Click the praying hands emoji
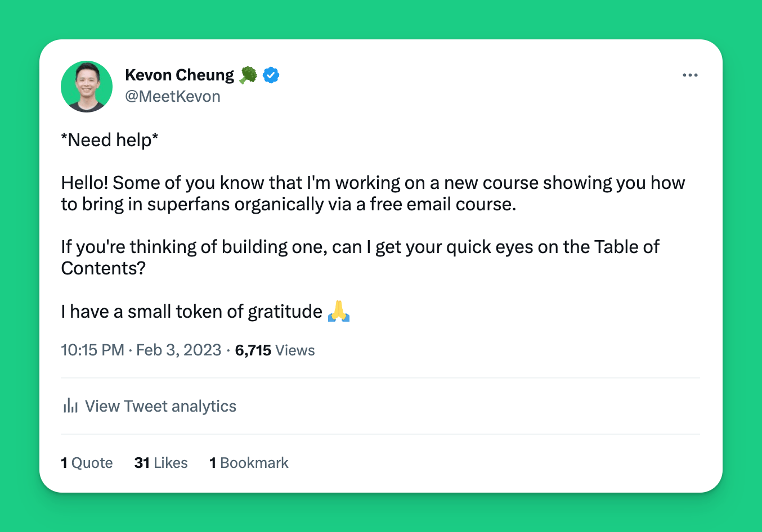This screenshot has height=532, width=762. [x=339, y=311]
